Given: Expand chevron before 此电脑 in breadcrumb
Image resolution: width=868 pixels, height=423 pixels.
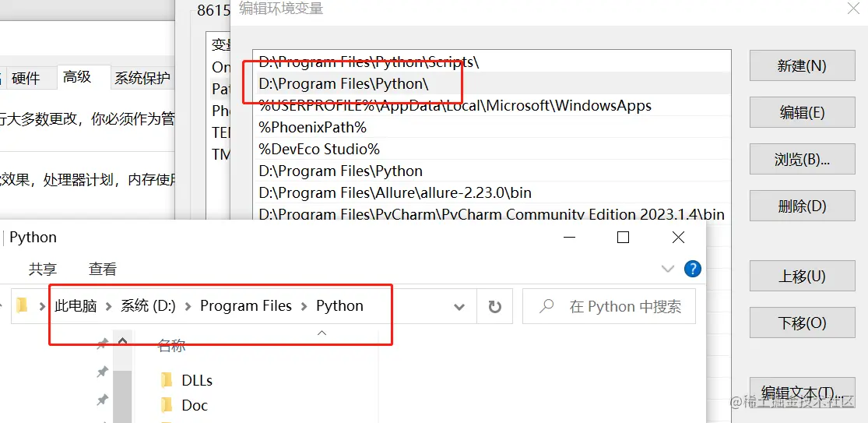Looking at the screenshot, I should click(x=42, y=306).
